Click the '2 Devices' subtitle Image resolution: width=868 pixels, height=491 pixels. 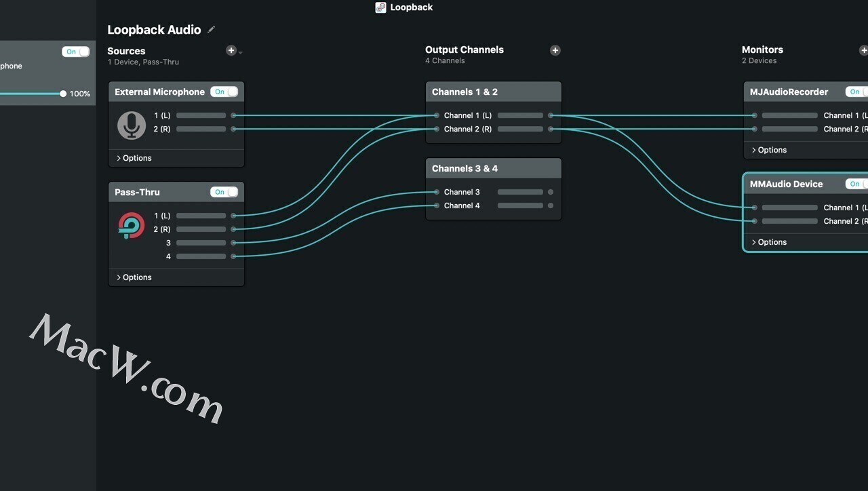(759, 60)
